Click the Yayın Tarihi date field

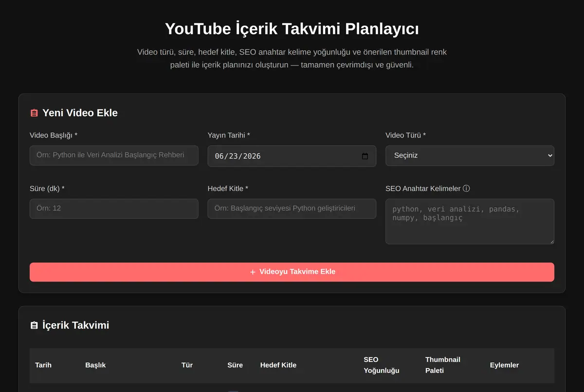pos(292,156)
